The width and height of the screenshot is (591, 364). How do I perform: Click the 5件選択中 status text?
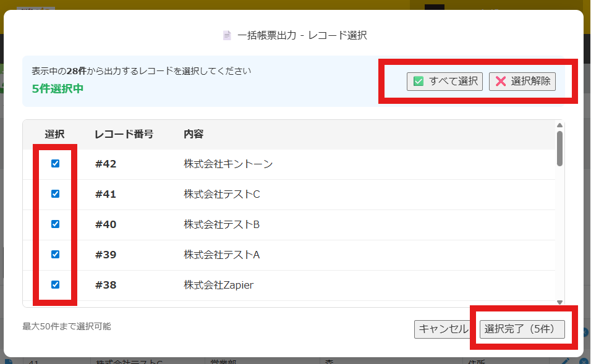(57, 88)
